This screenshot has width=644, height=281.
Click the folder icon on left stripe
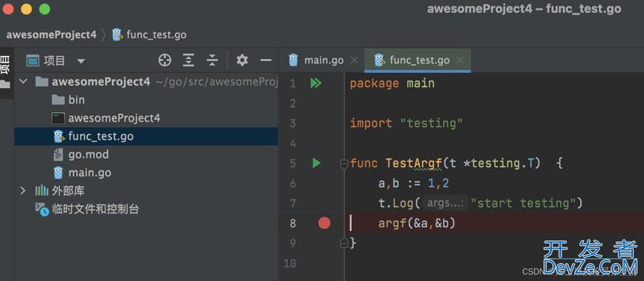pos(5,84)
